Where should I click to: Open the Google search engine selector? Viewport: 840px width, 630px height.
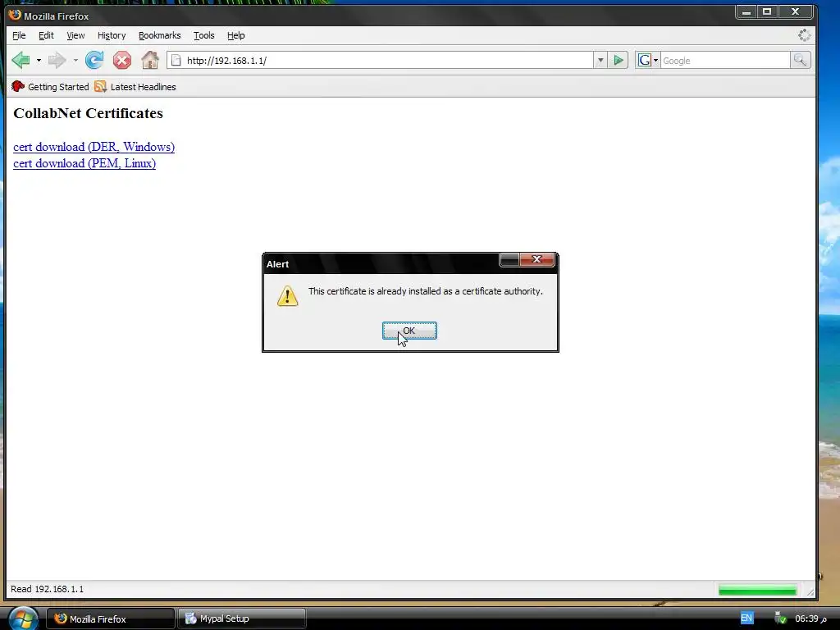(x=648, y=61)
